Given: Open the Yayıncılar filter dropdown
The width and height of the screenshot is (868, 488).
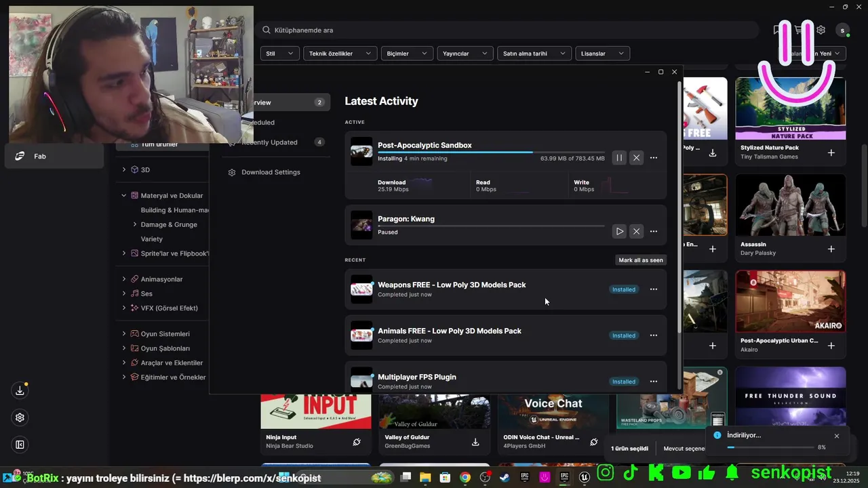Looking at the screenshot, I should [x=465, y=54].
